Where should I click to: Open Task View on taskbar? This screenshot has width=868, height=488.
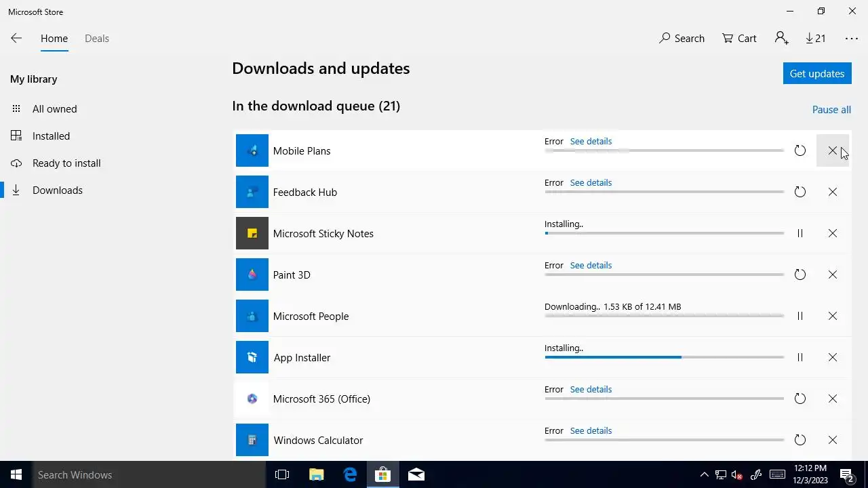282,474
